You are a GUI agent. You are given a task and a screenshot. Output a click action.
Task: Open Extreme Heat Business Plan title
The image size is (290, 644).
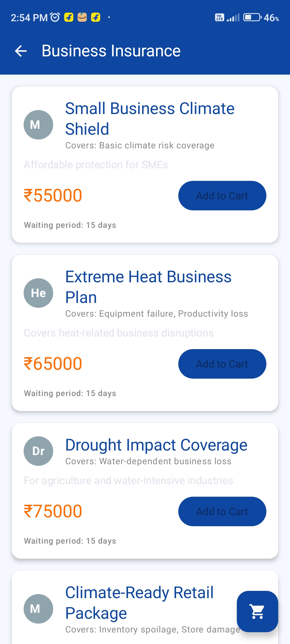click(148, 287)
